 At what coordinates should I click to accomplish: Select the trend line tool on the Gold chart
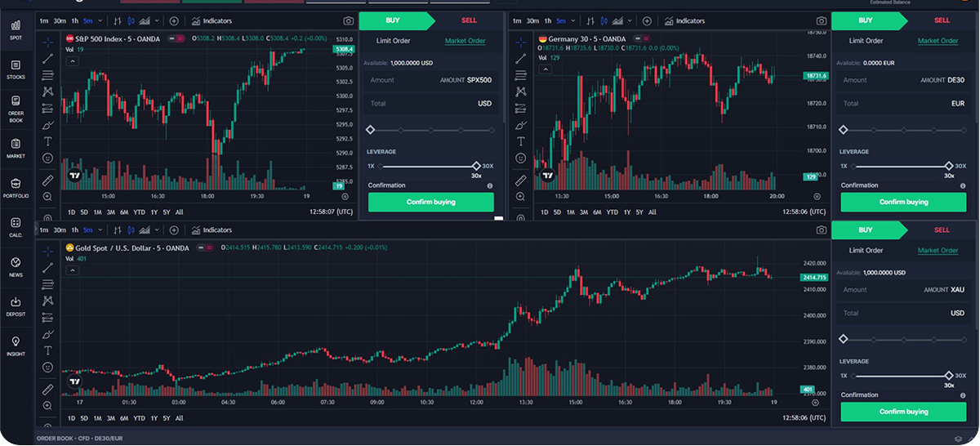tap(48, 267)
